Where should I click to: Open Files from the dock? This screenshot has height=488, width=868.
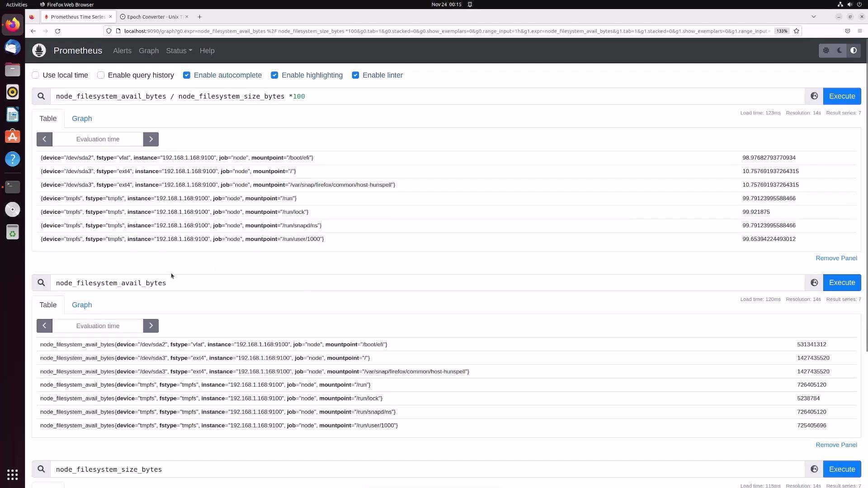[13, 70]
